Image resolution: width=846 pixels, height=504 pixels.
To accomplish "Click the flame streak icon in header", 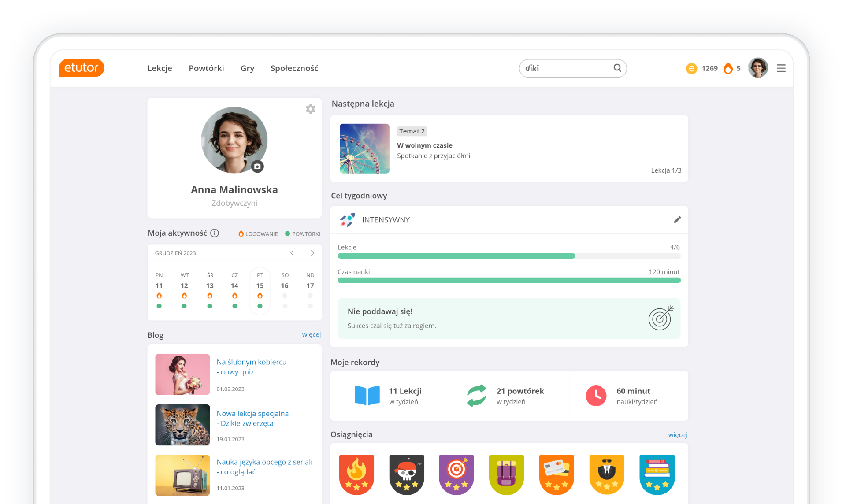I will click(728, 68).
